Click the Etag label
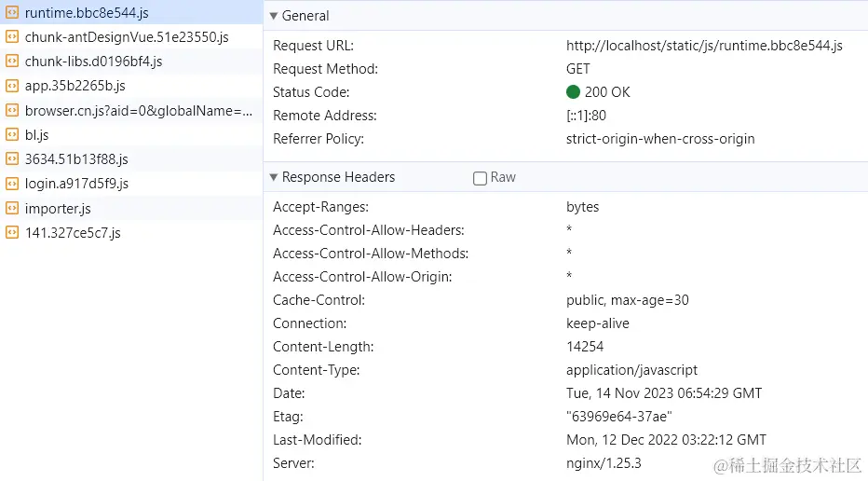The image size is (868, 481). pyautogui.click(x=288, y=416)
